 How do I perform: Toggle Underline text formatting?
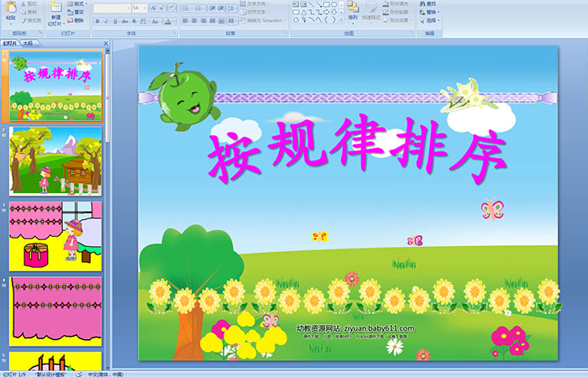(x=113, y=20)
